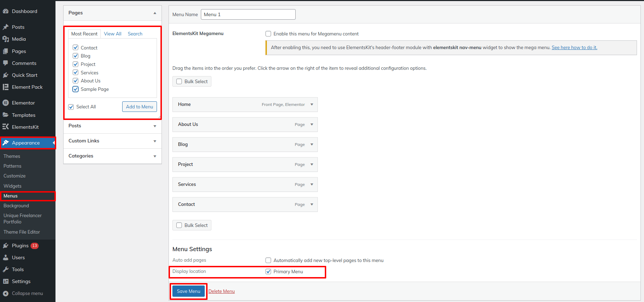Screen dimensions: 644x302
Task: Click the Delete Menu link
Action: 222,291
